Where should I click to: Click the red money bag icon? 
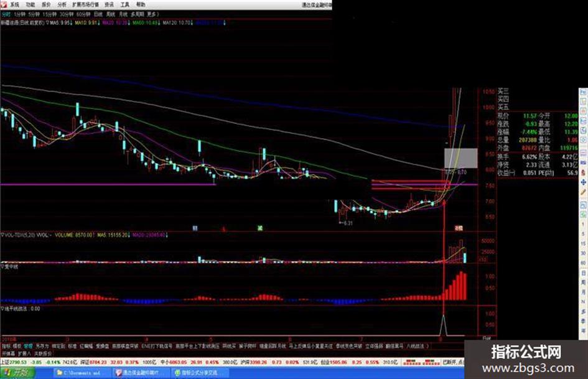coord(583,172)
